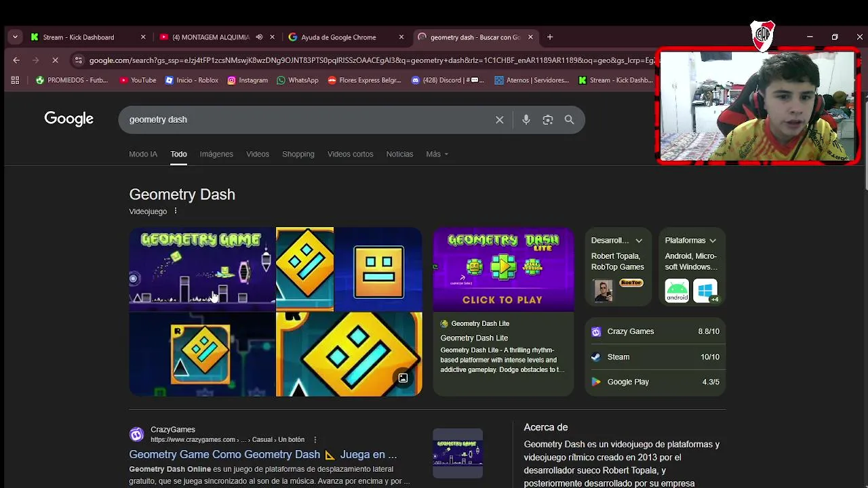Stop page loading with the X button
This screenshot has height=488, width=868.
(55, 60)
